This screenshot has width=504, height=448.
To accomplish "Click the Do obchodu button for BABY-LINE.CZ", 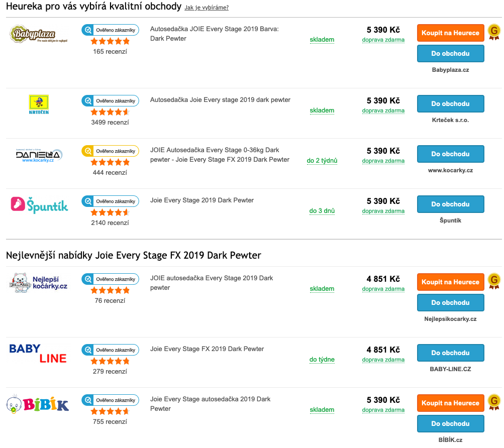I will tap(450, 353).
